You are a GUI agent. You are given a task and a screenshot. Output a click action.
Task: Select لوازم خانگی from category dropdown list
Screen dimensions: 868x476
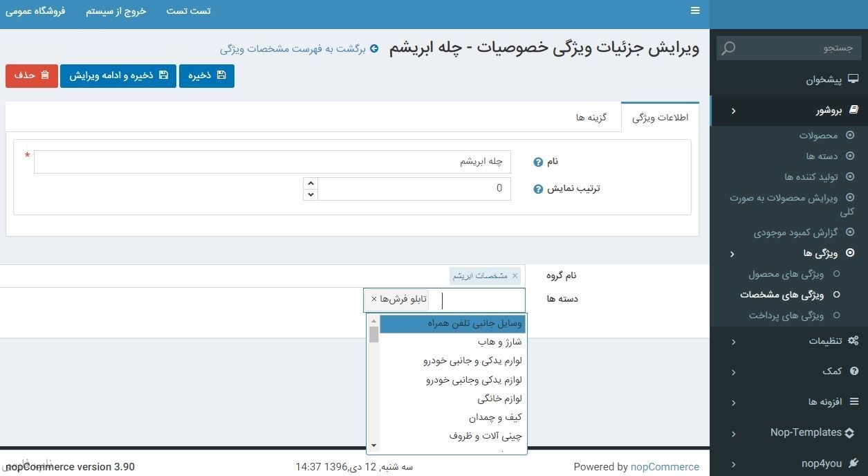pos(499,399)
